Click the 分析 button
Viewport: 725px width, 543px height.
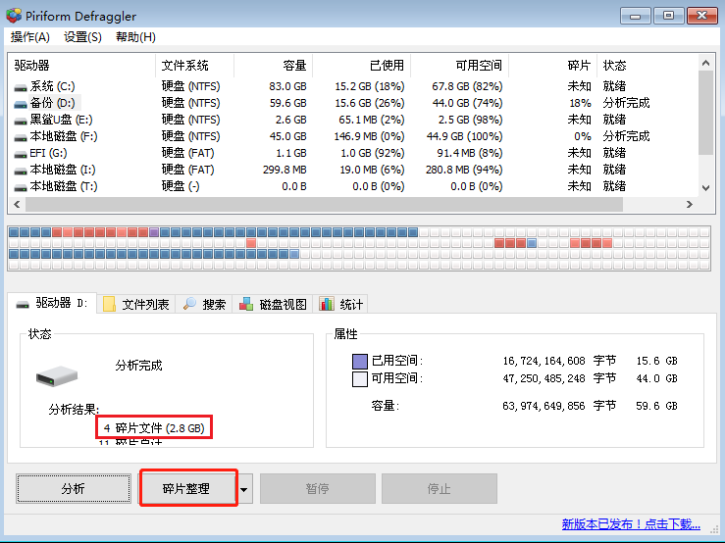click(x=73, y=489)
